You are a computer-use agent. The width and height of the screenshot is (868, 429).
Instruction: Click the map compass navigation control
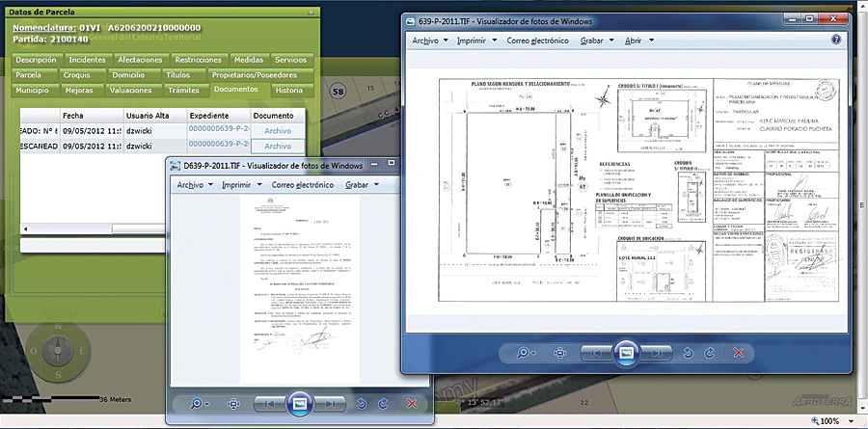tap(58, 350)
